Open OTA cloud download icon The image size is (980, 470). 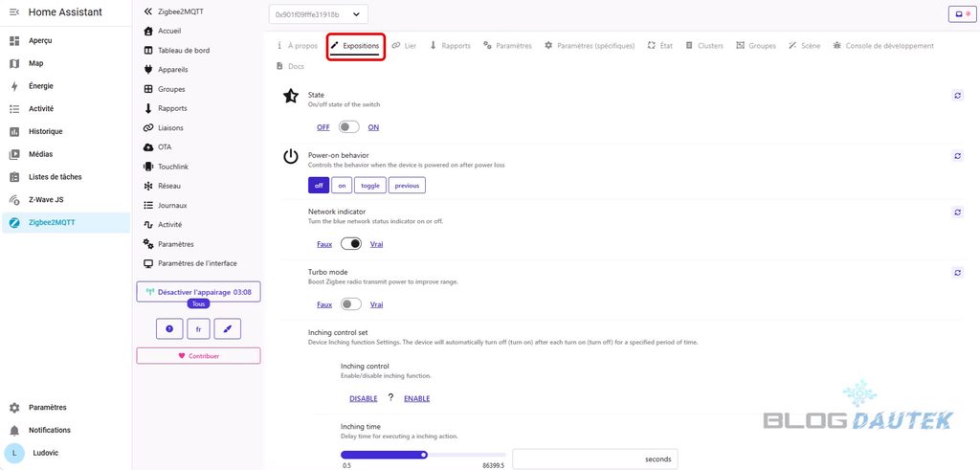(x=148, y=146)
